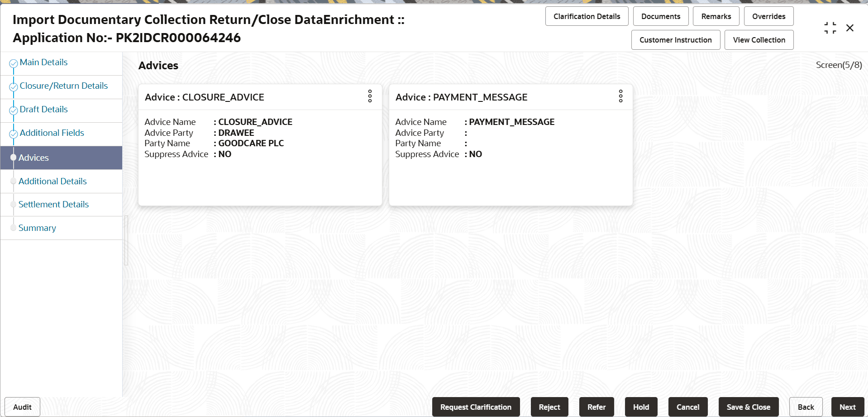This screenshot has height=417, width=868.
Task: Open the Documents panel
Action: [661, 16]
